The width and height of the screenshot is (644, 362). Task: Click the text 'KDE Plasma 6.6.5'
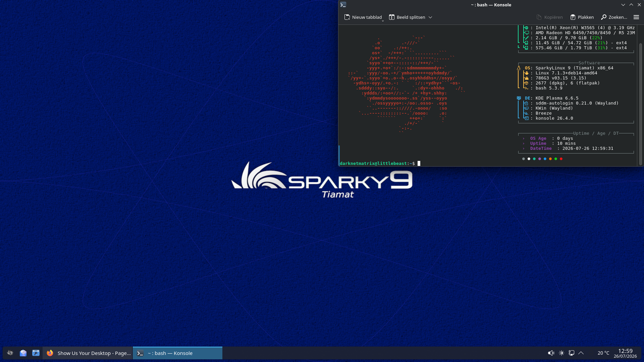(x=556, y=98)
